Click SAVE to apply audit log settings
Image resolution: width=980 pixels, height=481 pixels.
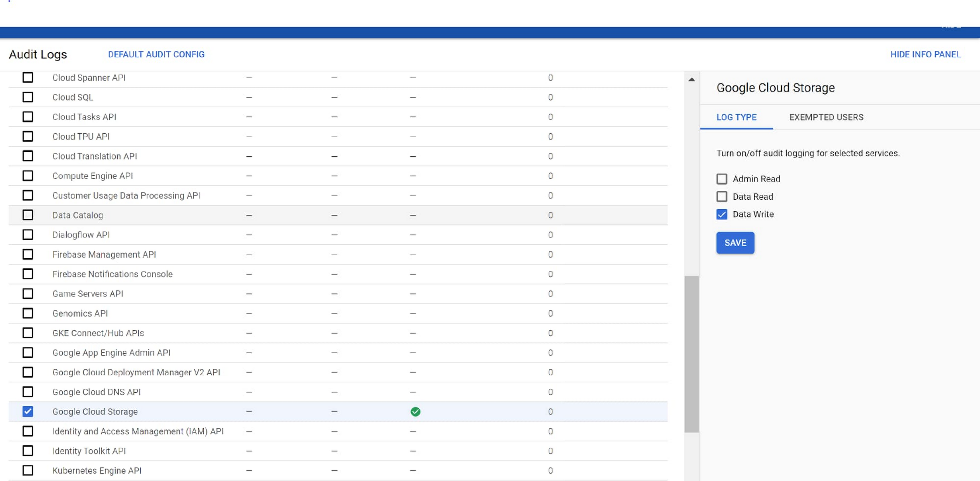[x=736, y=242]
